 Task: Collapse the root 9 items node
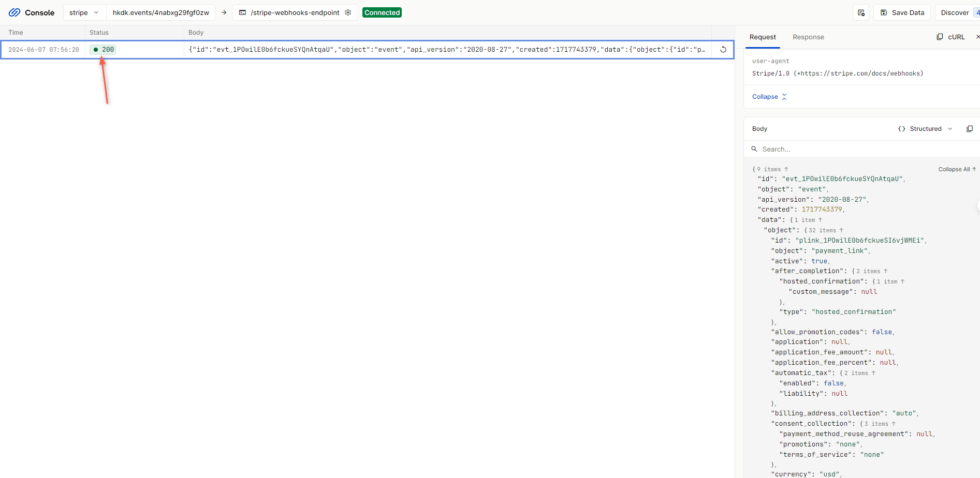click(772, 169)
